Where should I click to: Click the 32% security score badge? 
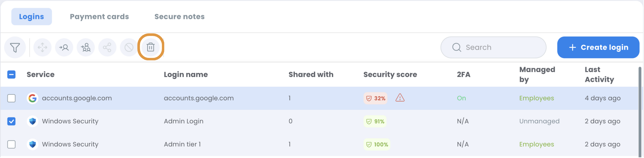(x=376, y=98)
